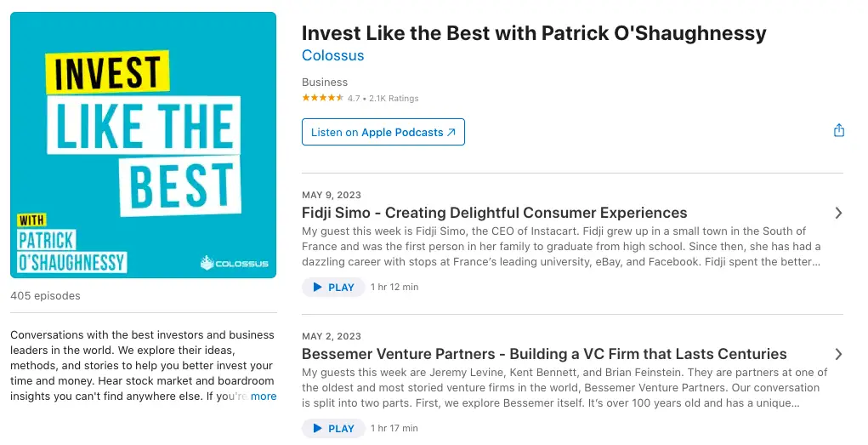Open the Fidji Simo episode title
This screenshot has height=445, width=868.
pos(494,213)
